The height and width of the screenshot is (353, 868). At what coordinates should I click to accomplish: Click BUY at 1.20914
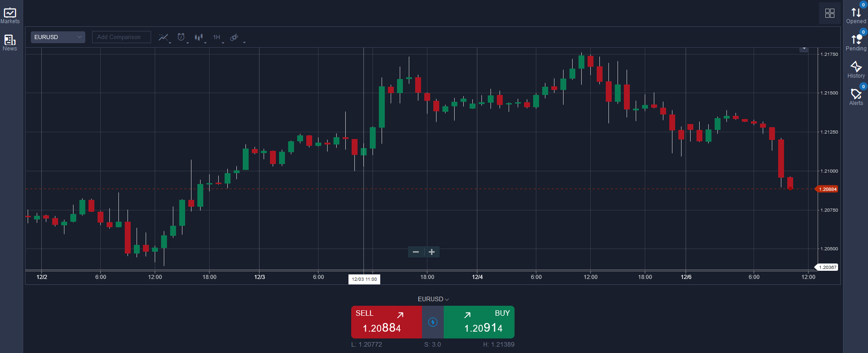click(x=479, y=322)
